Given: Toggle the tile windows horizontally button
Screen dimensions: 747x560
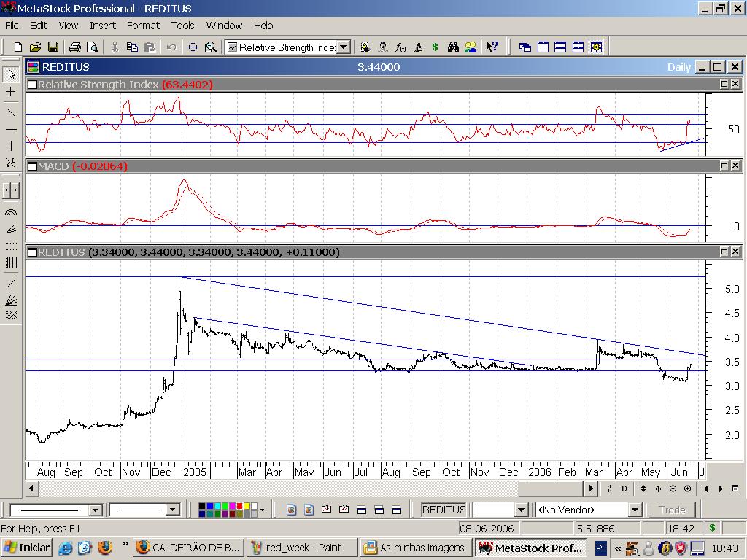Looking at the screenshot, I should coord(560,47).
